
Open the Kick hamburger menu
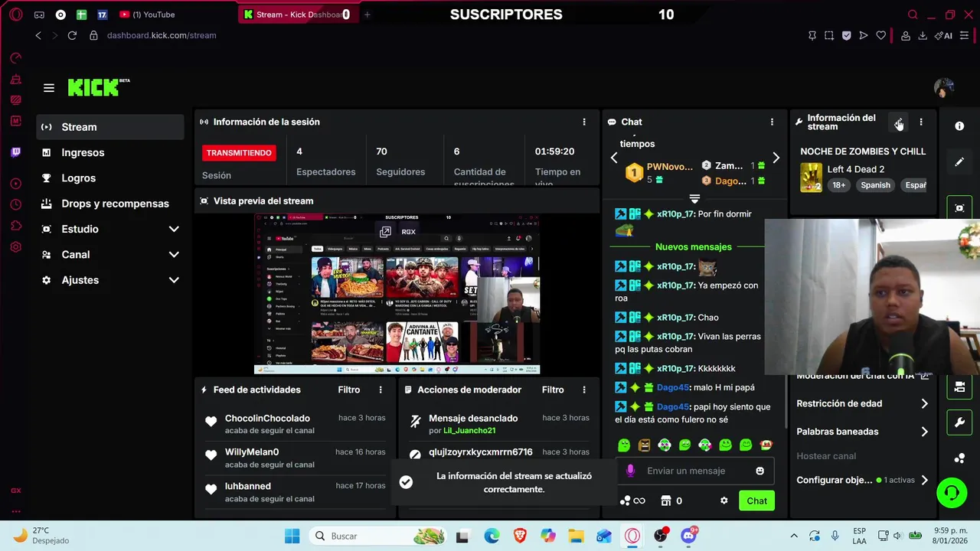[x=49, y=88]
